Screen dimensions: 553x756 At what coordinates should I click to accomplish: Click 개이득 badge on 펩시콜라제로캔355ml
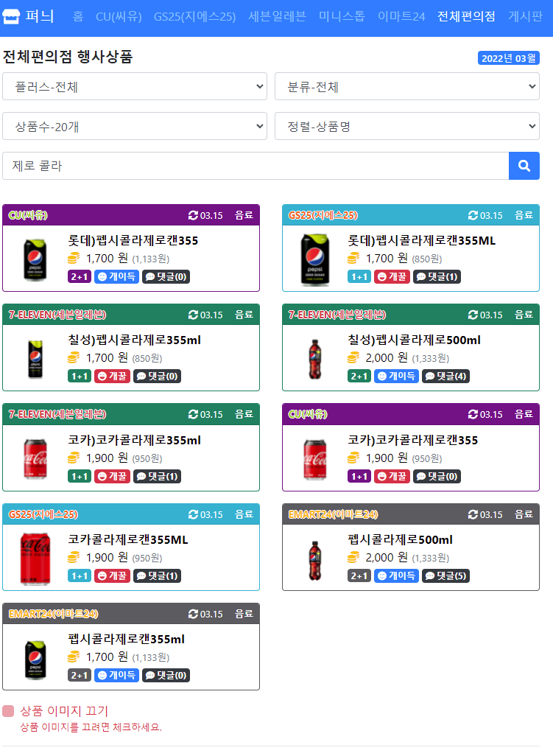[x=116, y=676]
